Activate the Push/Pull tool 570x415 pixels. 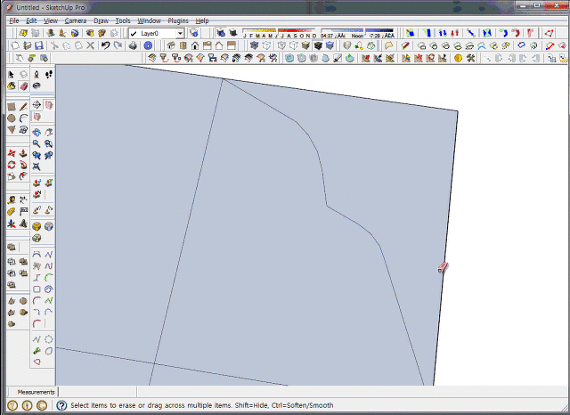pyautogui.click(x=23, y=153)
